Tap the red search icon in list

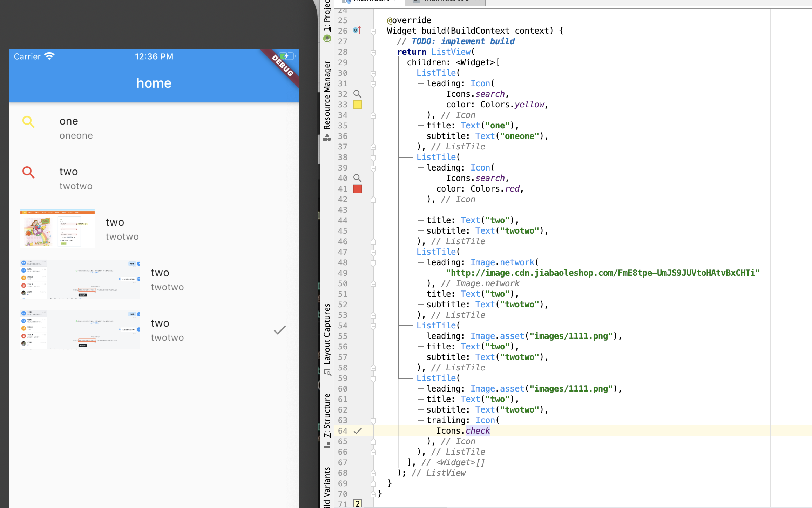[28, 172]
